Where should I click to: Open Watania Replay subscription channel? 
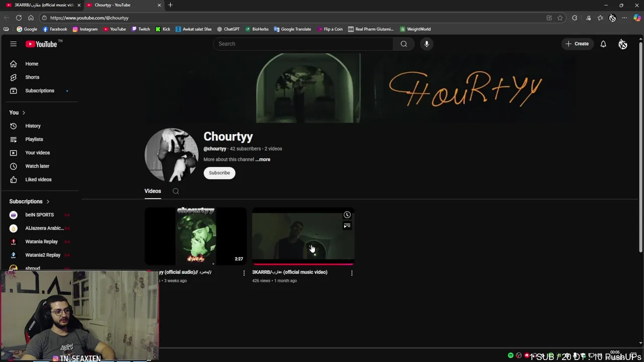click(x=40, y=242)
